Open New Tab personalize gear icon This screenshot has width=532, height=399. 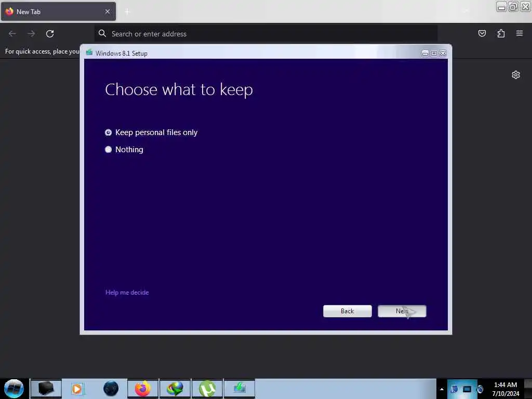point(516,75)
